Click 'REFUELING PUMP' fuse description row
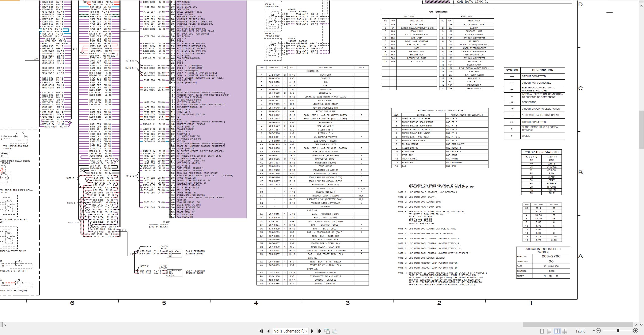 coord(417,58)
